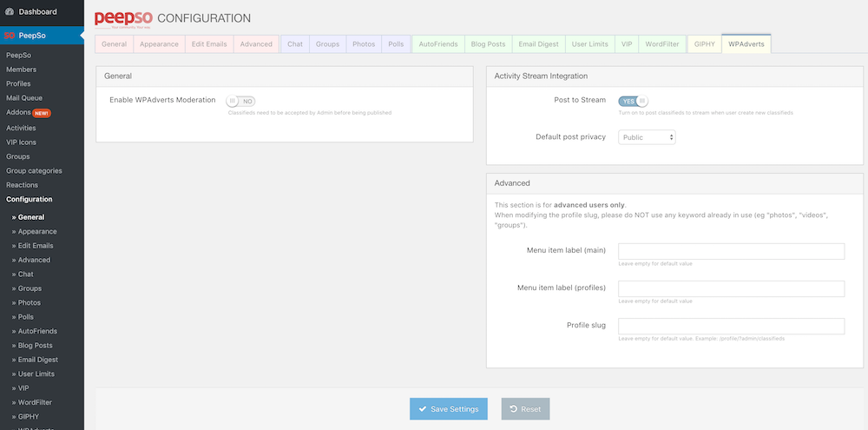Image resolution: width=868 pixels, height=430 pixels.
Task: Click the Save Settings button
Action: (x=449, y=409)
